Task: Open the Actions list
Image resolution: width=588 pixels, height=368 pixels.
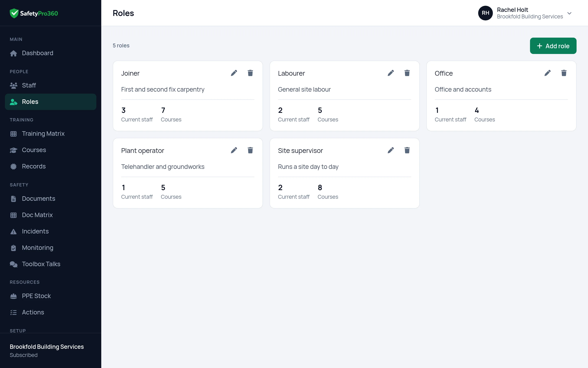Action: [51, 312]
